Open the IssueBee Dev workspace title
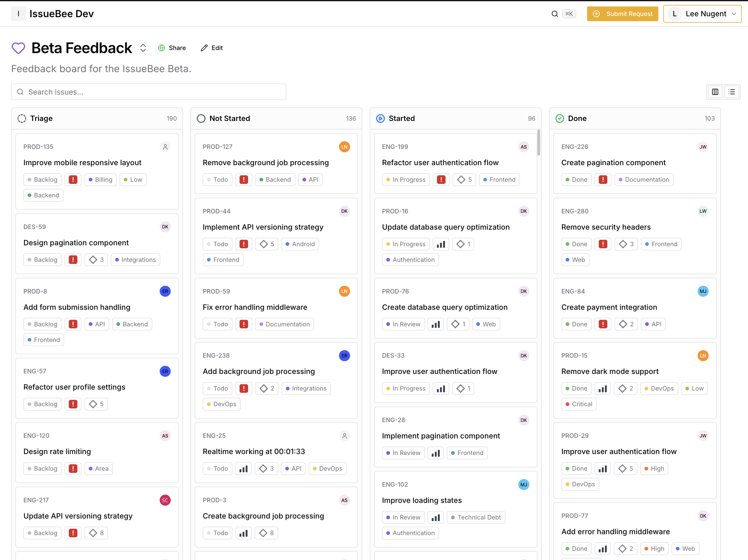 point(61,14)
